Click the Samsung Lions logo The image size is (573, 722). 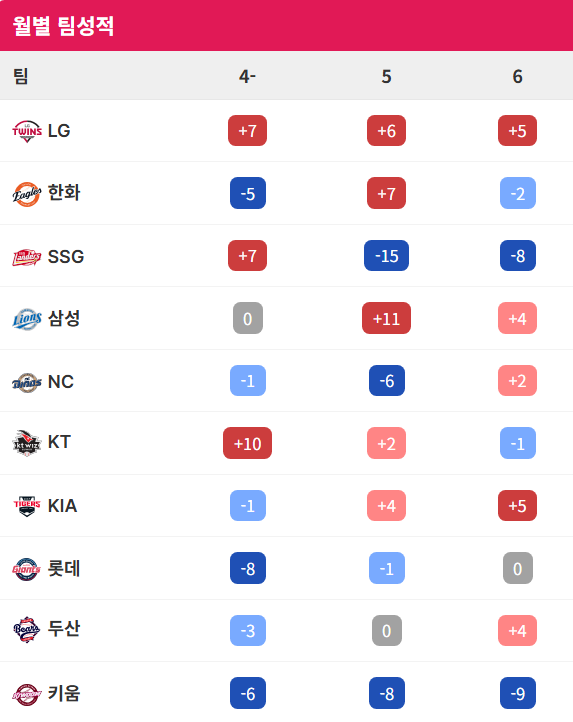tap(27, 319)
